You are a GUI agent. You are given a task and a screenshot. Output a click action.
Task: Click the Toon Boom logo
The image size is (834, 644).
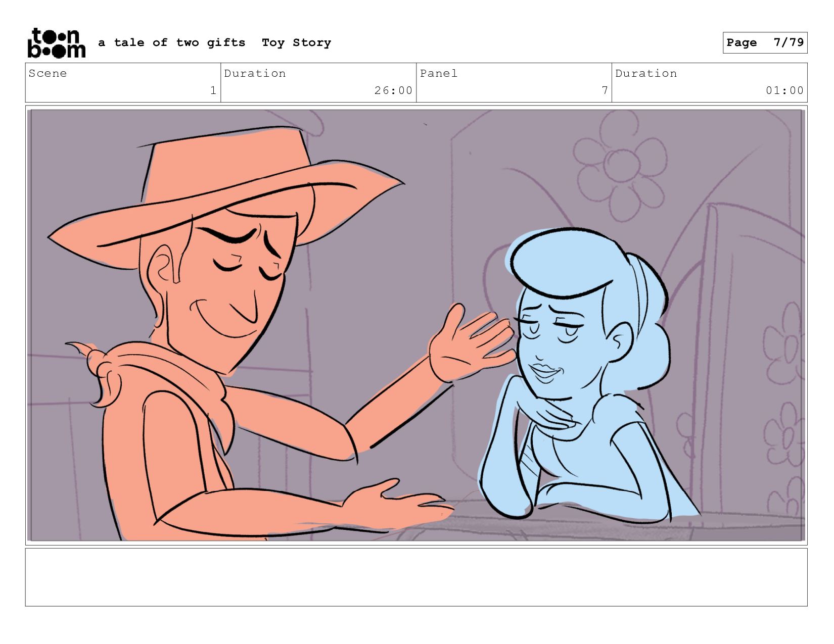(x=56, y=43)
